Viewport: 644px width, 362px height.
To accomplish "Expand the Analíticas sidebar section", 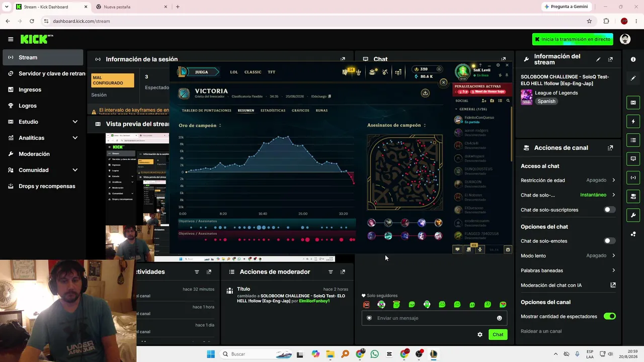I will [75, 138].
